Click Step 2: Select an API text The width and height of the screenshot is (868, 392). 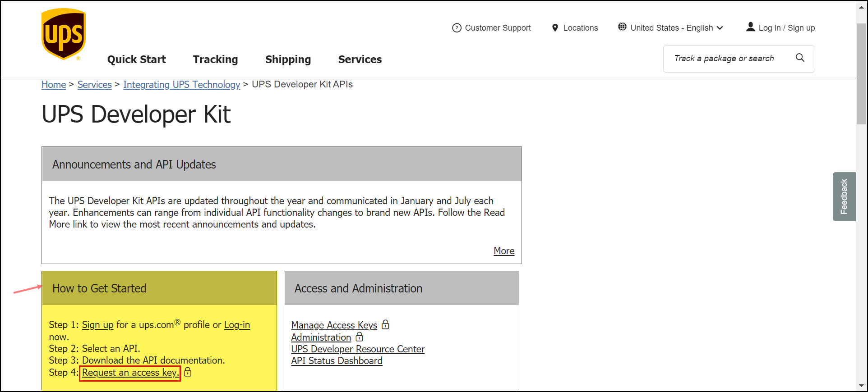95,348
